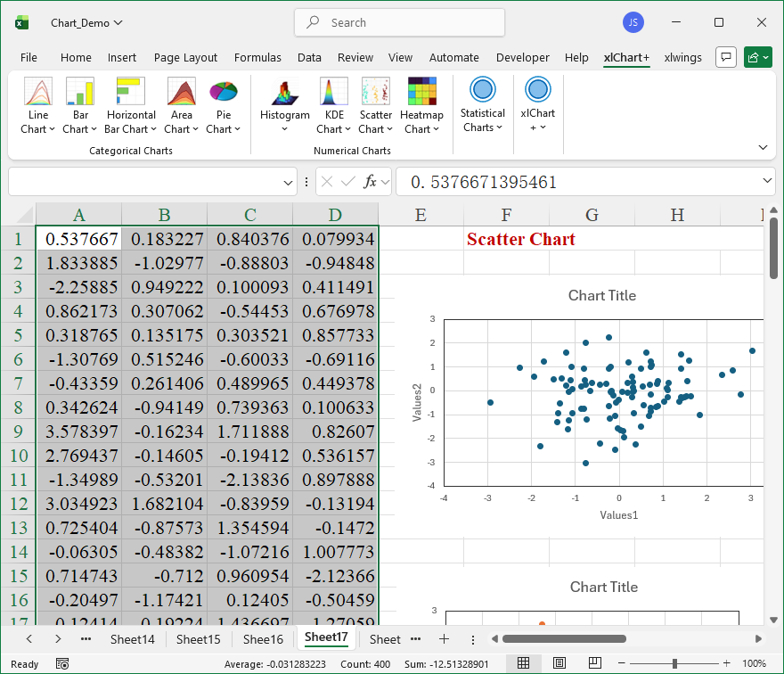The width and height of the screenshot is (784, 674).
Task: Click the Bar Chart icon
Action: click(80, 105)
